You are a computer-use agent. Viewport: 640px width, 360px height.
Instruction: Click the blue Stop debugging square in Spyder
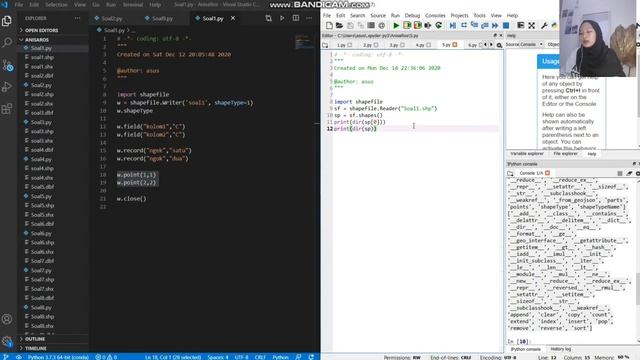(506, 25)
